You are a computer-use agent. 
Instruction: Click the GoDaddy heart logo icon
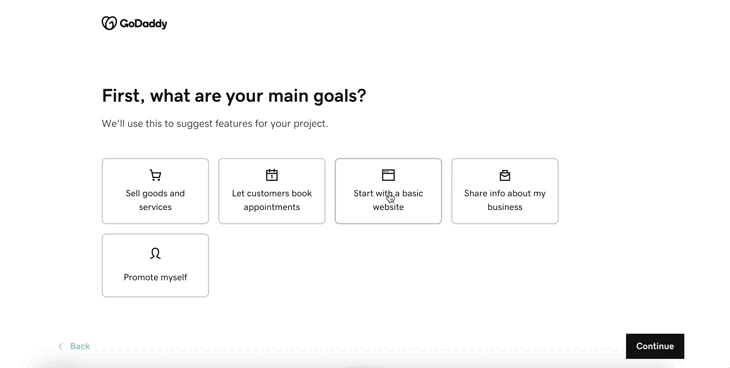coord(109,23)
